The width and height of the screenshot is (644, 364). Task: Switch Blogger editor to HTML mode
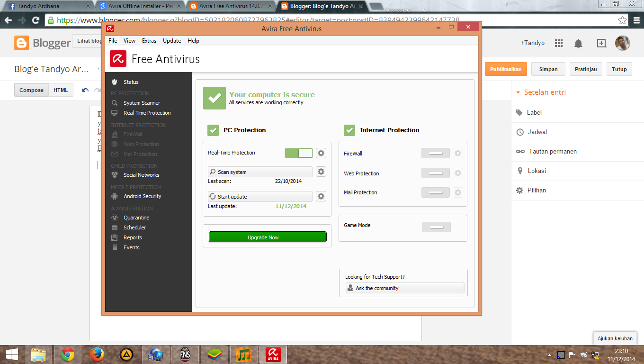point(61,90)
